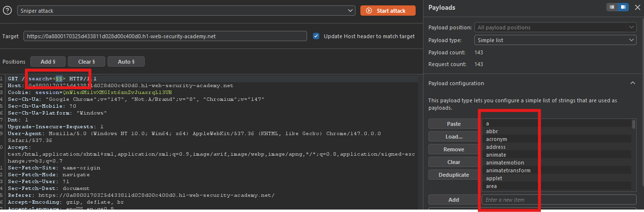Click the §§ payload marker in request

click(x=59, y=78)
